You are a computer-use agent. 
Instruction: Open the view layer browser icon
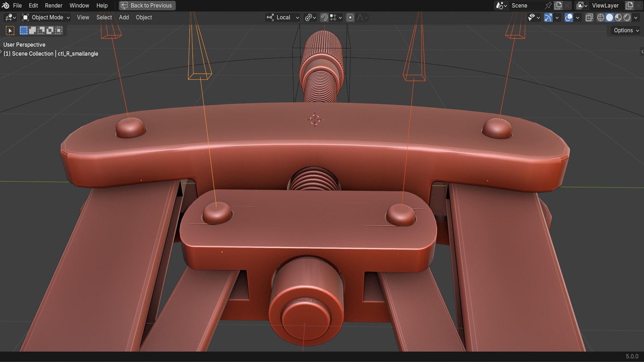pos(582,5)
